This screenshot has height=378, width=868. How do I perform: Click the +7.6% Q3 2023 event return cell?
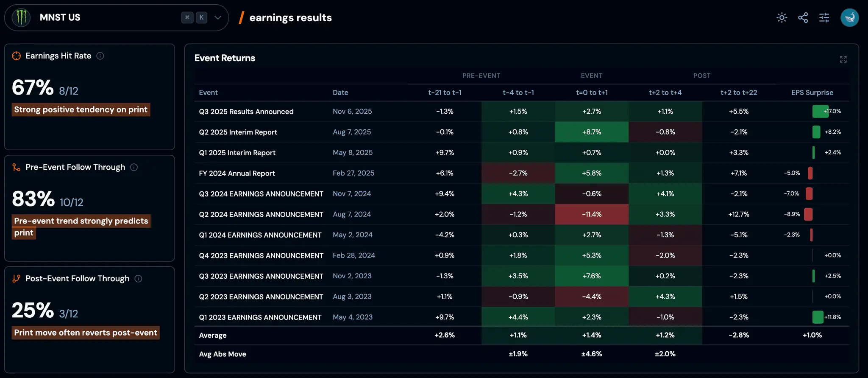point(592,276)
